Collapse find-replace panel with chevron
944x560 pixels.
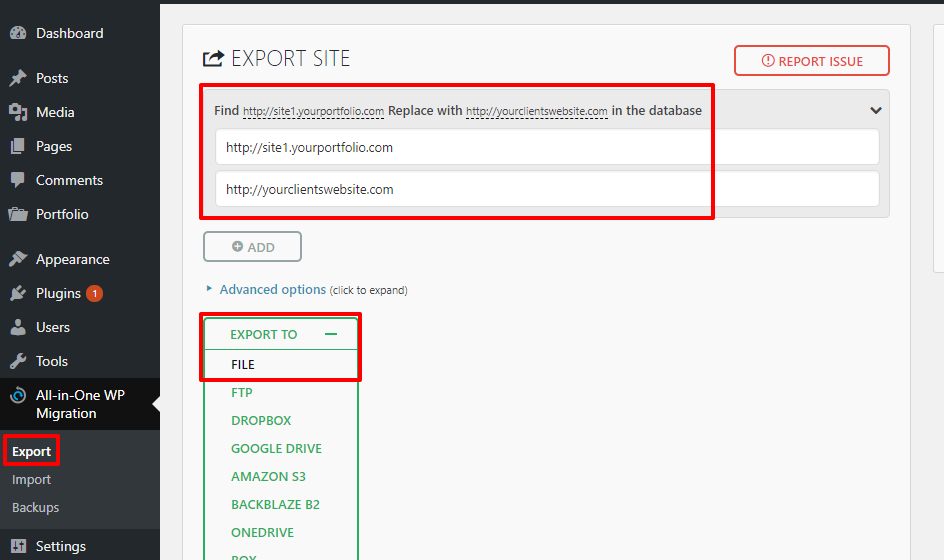(876, 110)
